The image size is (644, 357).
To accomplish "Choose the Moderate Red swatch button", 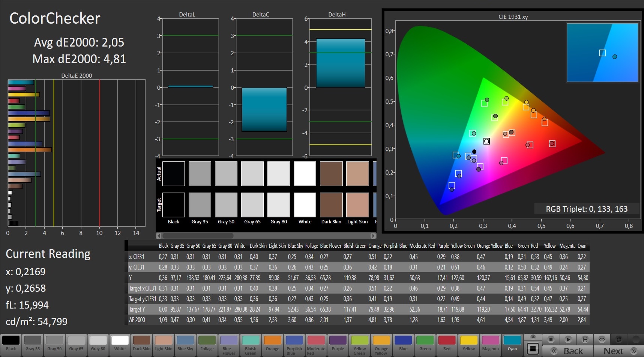I will [x=316, y=344].
